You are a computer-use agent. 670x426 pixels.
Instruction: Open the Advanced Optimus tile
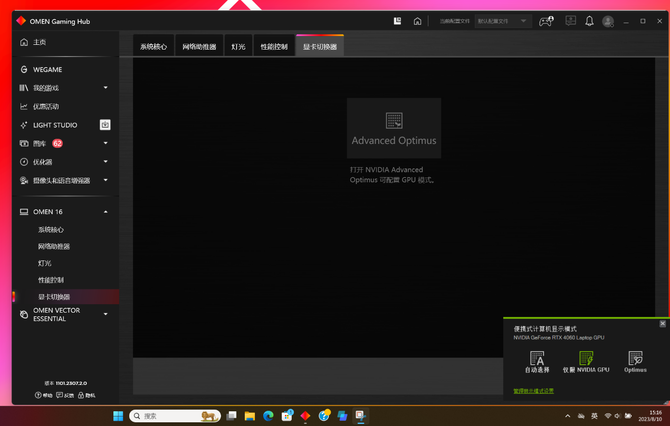[394, 128]
